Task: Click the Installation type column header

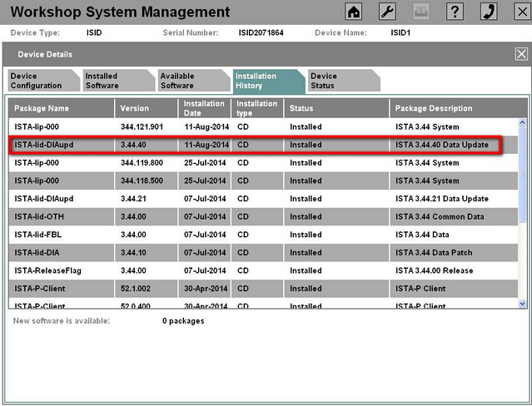Action: [257, 108]
